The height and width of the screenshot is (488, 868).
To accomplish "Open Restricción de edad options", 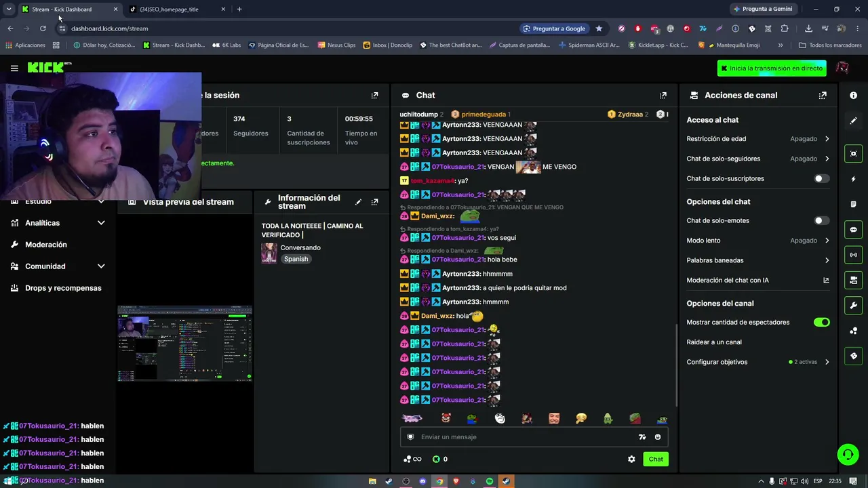I will [x=757, y=139].
